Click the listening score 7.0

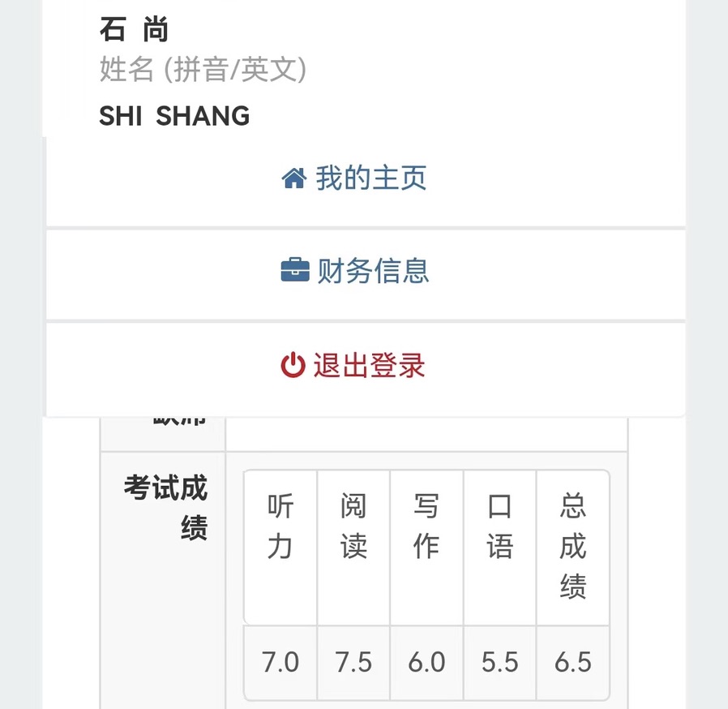tap(280, 663)
